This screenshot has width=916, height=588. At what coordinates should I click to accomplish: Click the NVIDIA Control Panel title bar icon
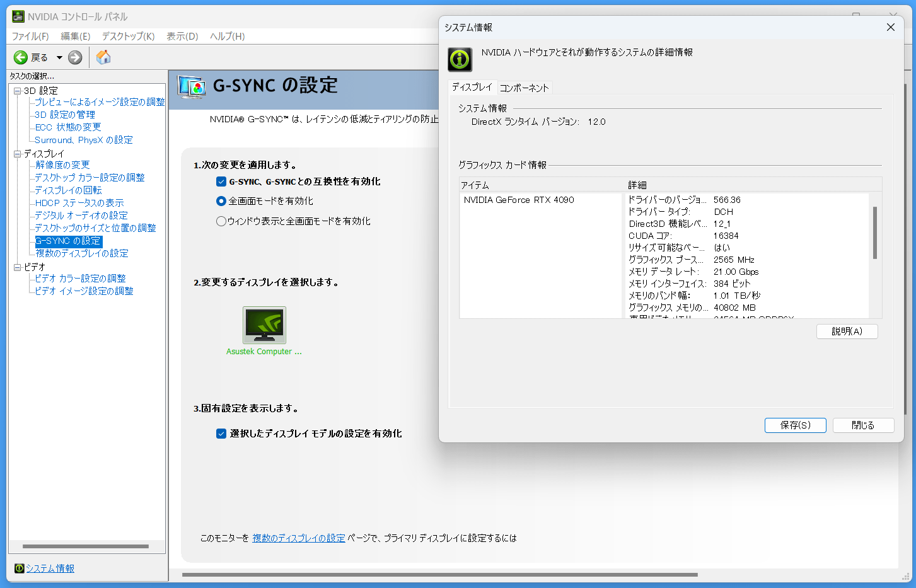(18, 16)
